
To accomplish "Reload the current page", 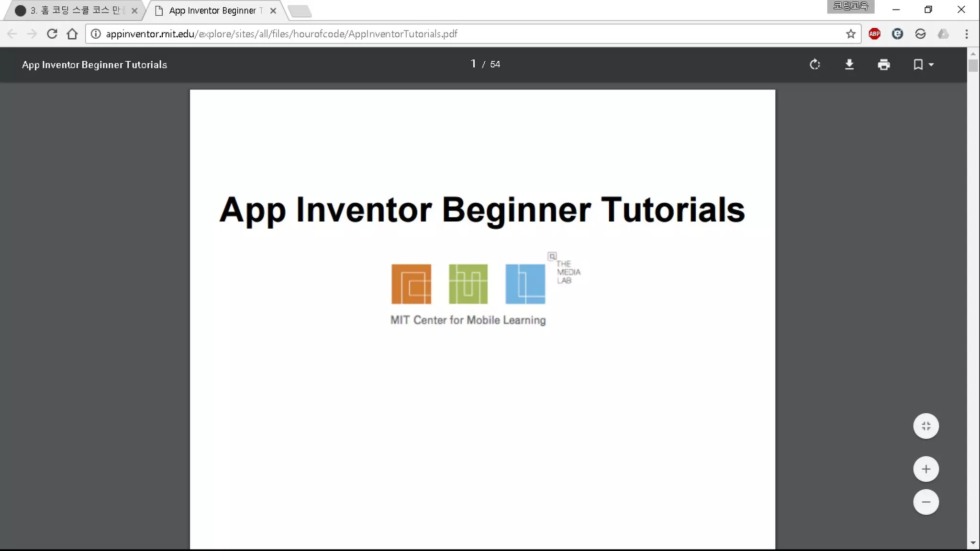I will [x=52, y=34].
